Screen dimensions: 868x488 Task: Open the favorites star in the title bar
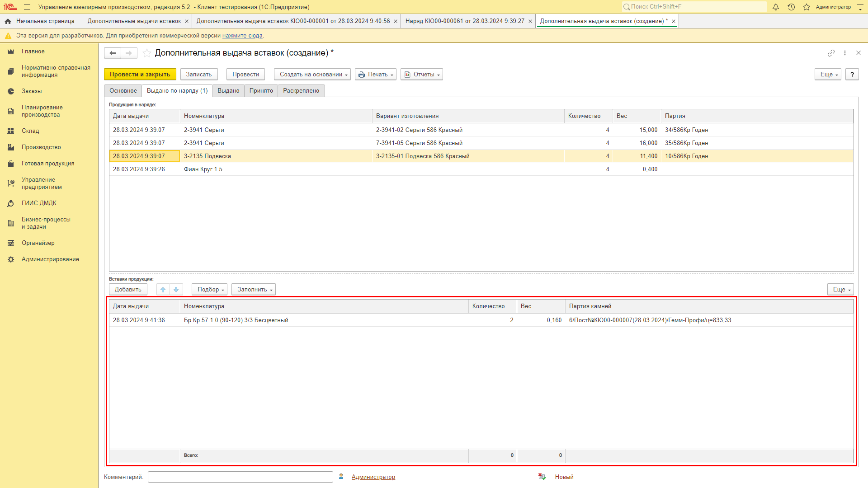[807, 7]
